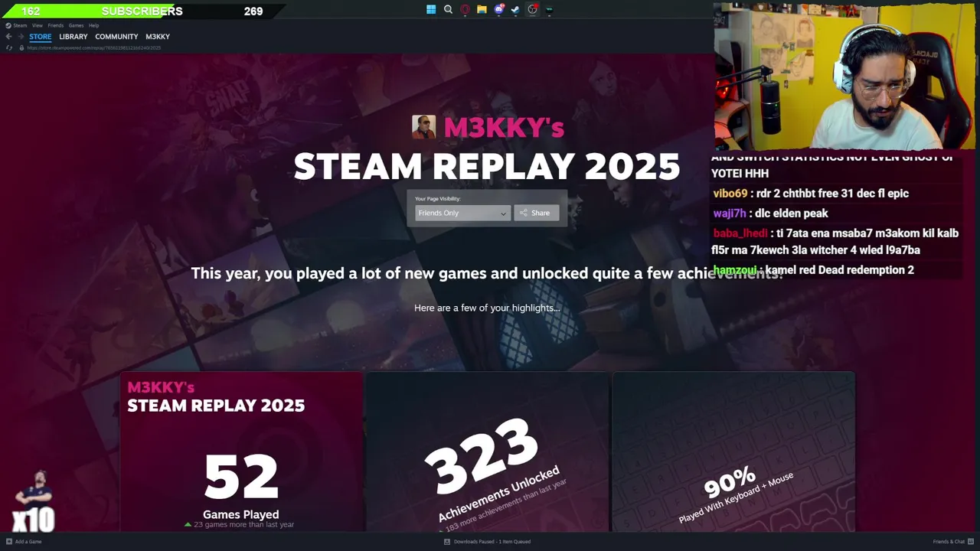Click the downloads status icon

coord(447,541)
